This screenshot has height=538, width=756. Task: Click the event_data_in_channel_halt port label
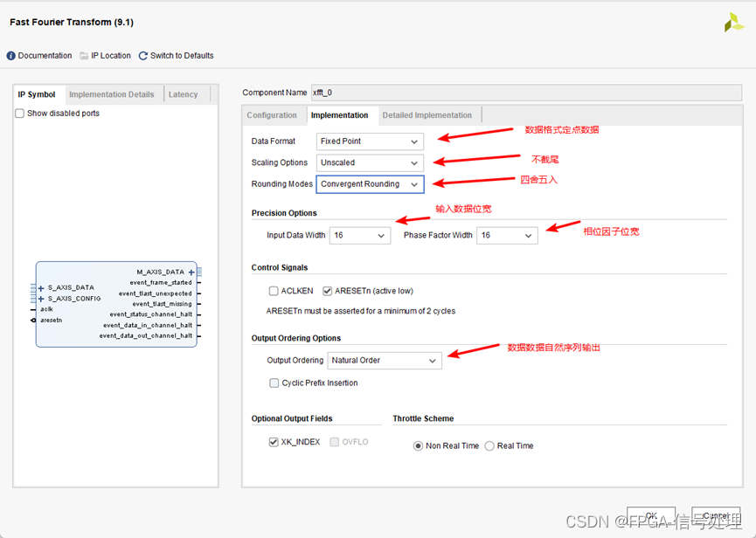click(x=148, y=325)
